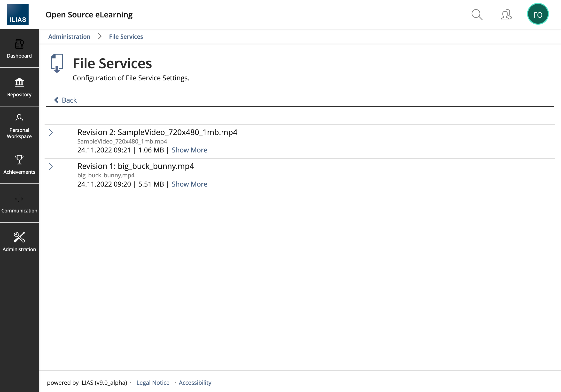Open Communication sidebar item
Viewport: 561px width, 392px height.
pyautogui.click(x=19, y=203)
